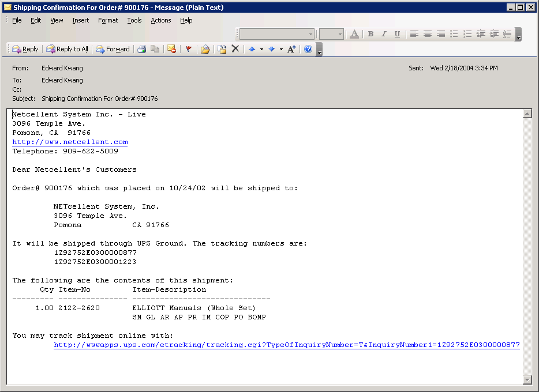Open the Edit menu
The width and height of the screenshot is (539, 392).
pyautogui.click(x=36, y=20)
